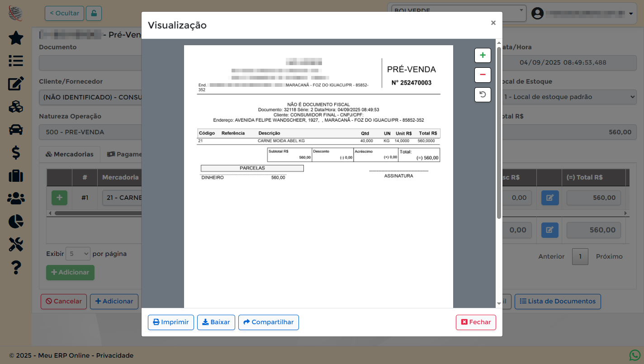This screenshot has height=364, width=644.
Task: Switch to the Mercadorias tab
Action: pyautogui.click(x=69, y=154)
